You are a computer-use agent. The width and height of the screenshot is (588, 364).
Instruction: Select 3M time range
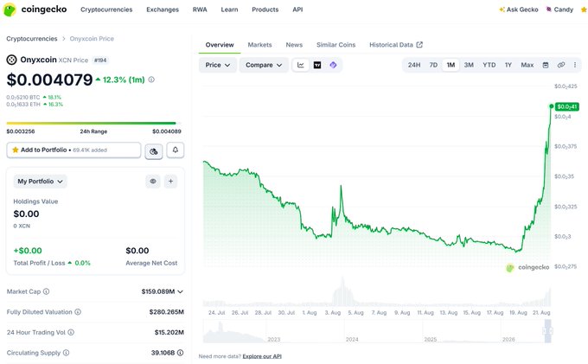[469, 65]
